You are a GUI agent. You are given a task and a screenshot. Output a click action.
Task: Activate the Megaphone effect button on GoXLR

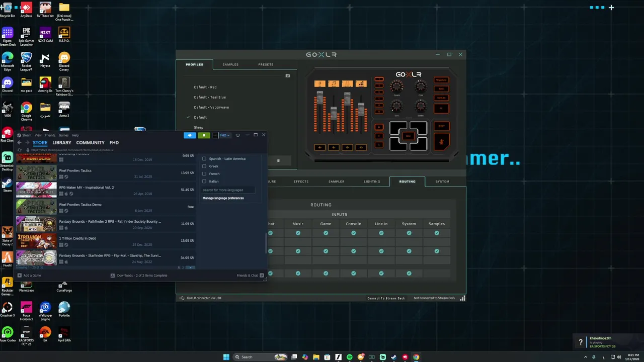(441, 80)
